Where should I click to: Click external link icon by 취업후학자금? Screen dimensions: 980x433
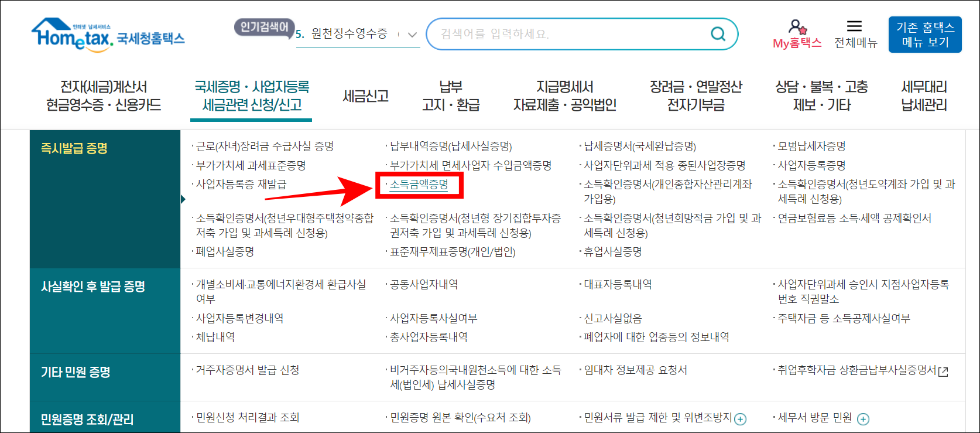943,371
